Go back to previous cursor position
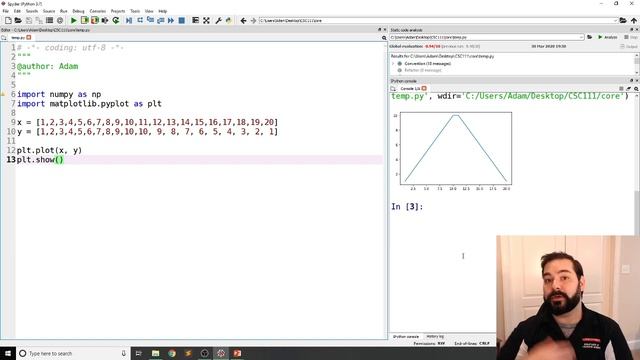640x360 pixels. pyautogui.click(x=243, y=20)
